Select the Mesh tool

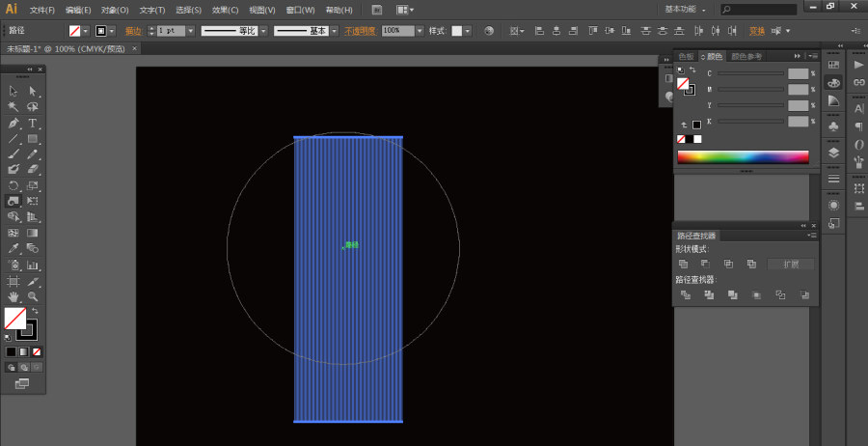pos(14,233)
